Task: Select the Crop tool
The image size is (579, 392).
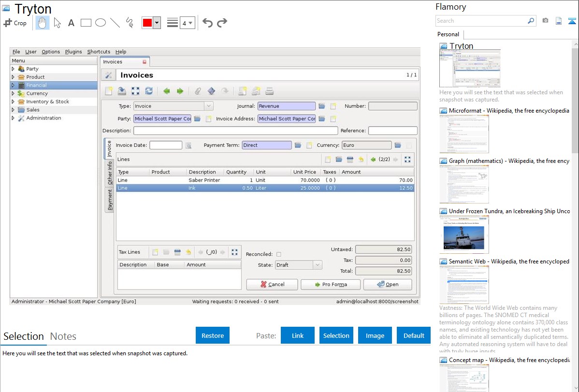Action: tap(15, 23)
